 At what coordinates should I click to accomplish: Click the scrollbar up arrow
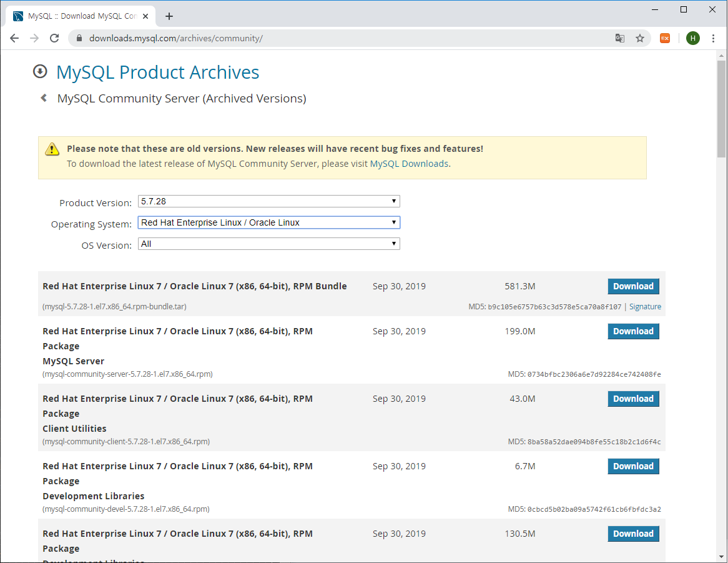(721, 55)
